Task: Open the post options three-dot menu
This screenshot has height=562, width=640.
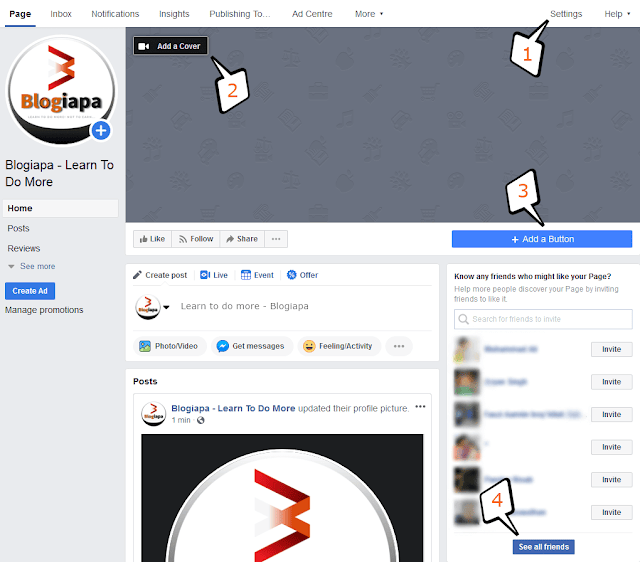Action: [x=420, y=407]
